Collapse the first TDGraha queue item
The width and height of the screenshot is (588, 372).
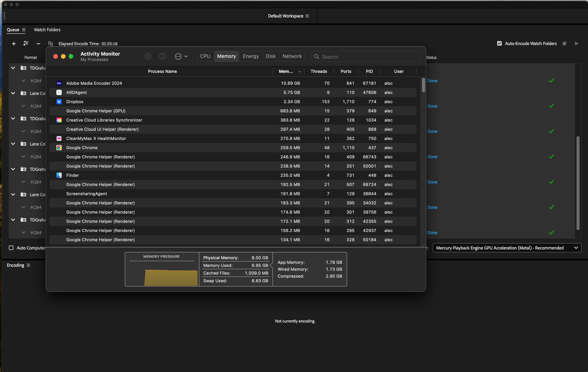point(13,68)
